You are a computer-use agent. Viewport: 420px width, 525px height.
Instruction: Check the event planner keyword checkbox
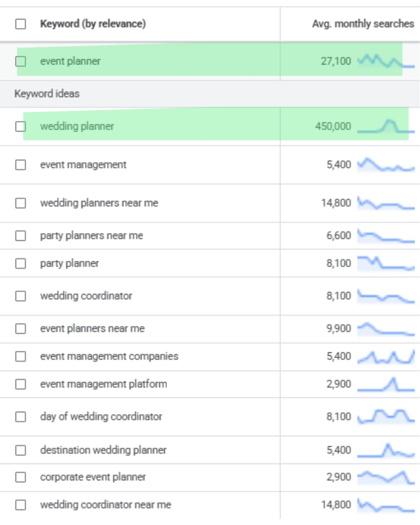(21, 62)
